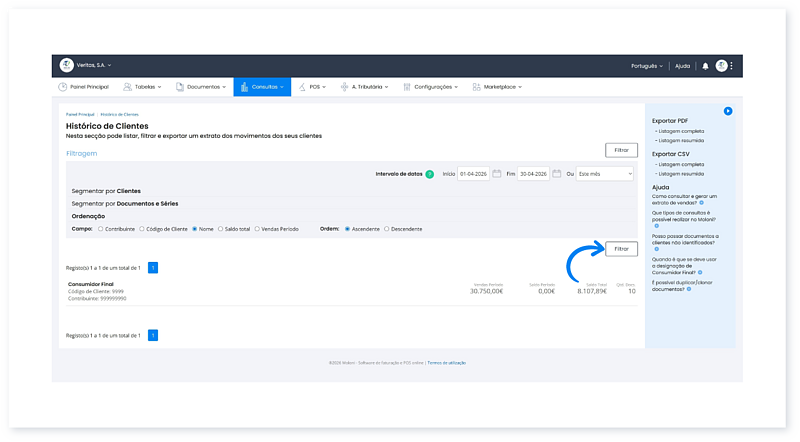Image resolution: width=800 pixels, height=442 pixels.
Task: Open the Tabelas menu
Action: 142,87
